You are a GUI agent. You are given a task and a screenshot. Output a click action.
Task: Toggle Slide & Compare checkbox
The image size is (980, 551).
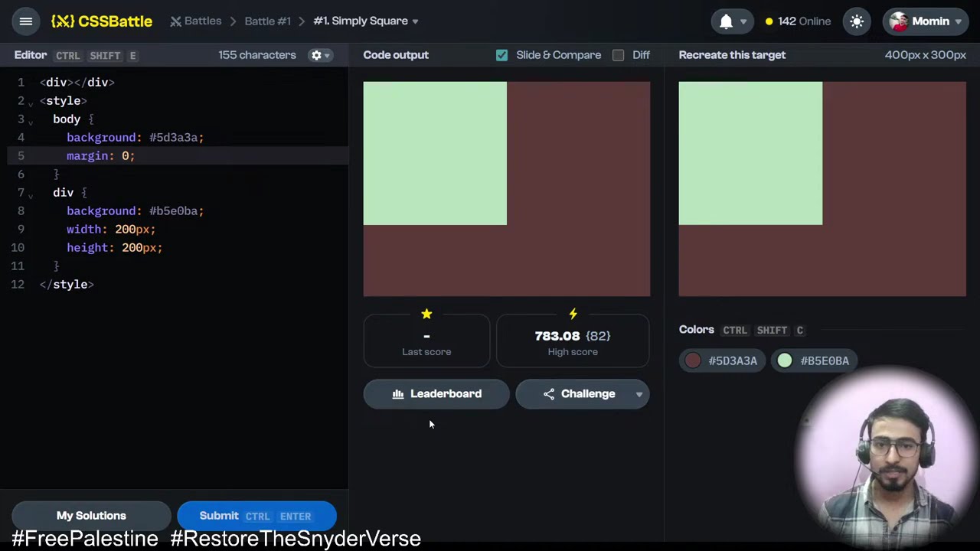[x=501, y=55]
